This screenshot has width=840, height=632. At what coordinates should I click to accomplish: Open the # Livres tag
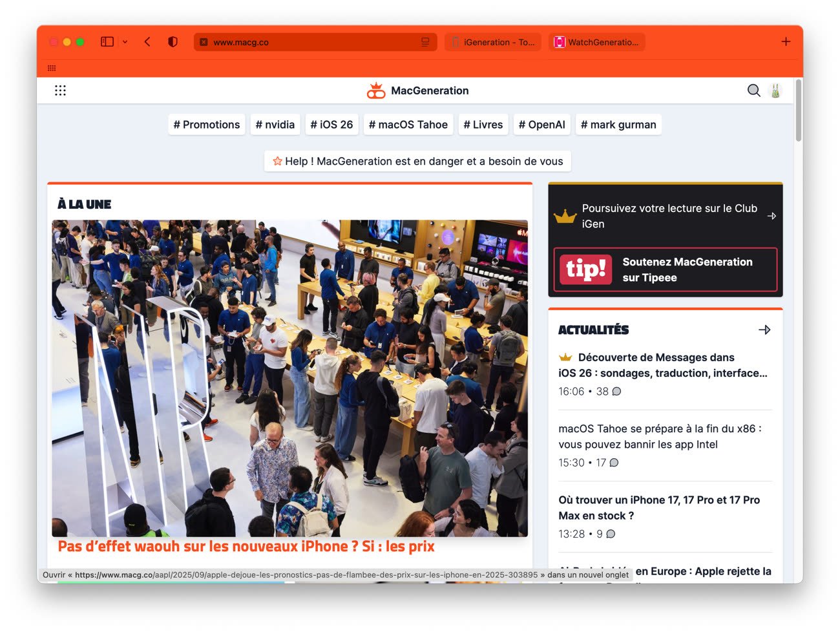483,125
